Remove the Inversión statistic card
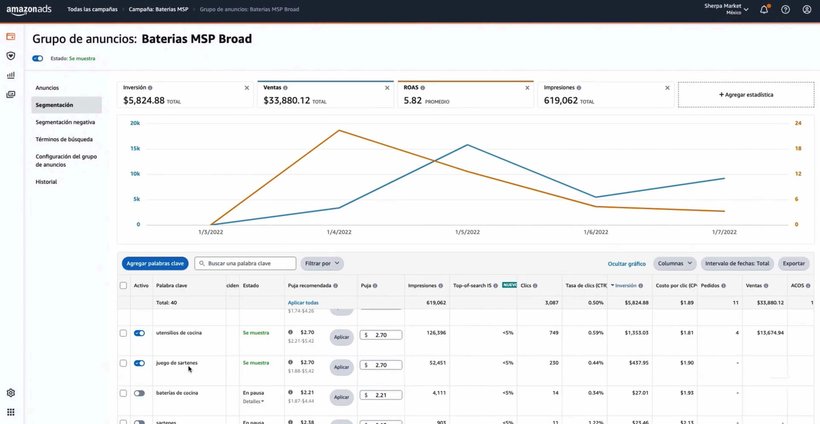The width and height of the screenshot is (820, 424). pos(247,88)
